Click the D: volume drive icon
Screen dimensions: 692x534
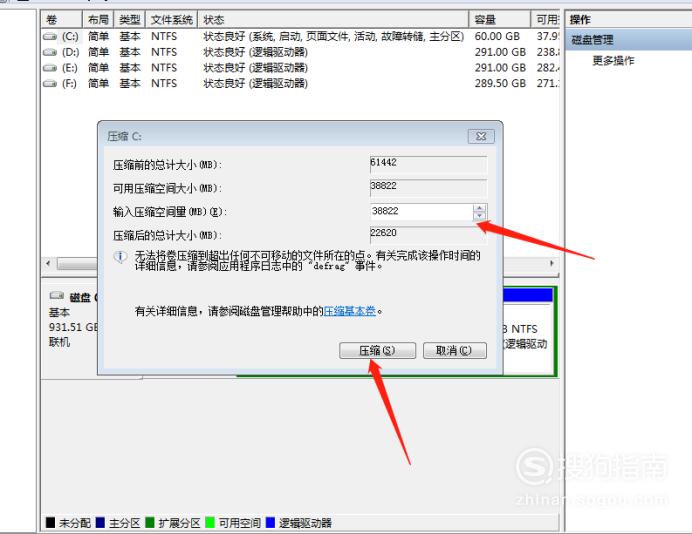click(x=50, y=53)
